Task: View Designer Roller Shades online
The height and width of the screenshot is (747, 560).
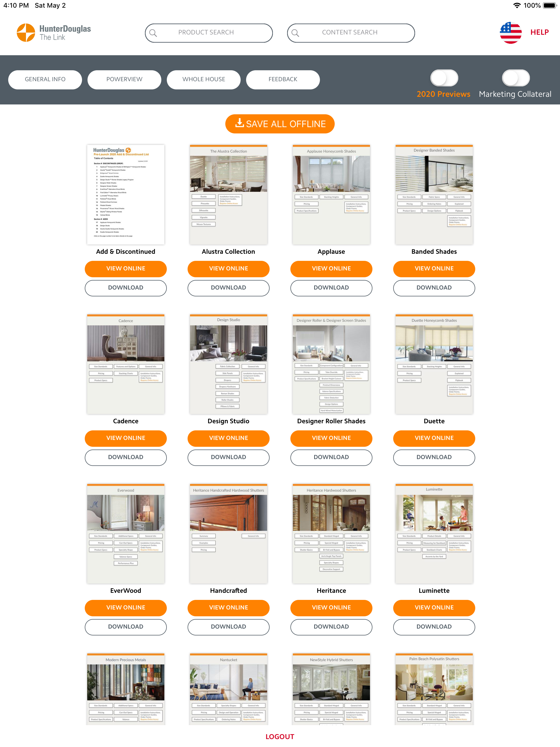Action: click(x=331, y=438)
